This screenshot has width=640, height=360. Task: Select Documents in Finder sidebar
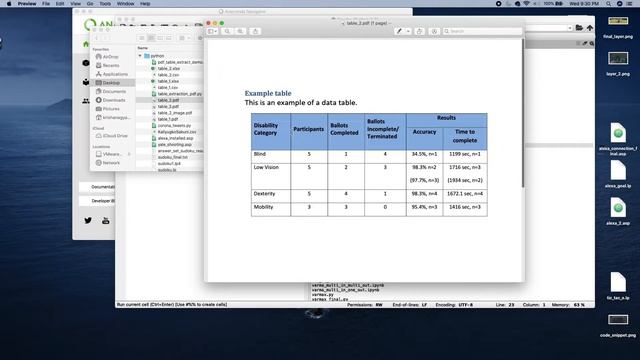(x=111, y=91)
